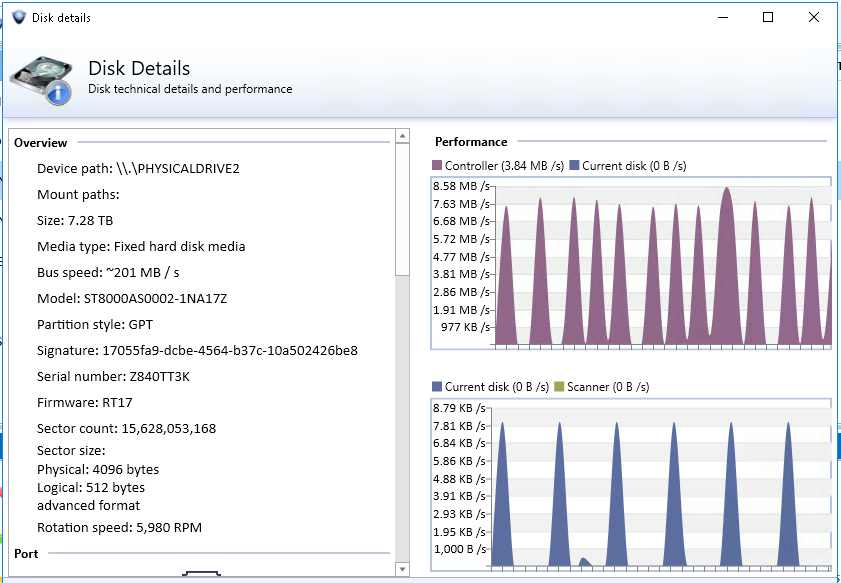Viewport: 841px width, 583px height.
Task: Select 'Rotation speed: 5,980 RPM' line
Action: (x=120, y=528)
